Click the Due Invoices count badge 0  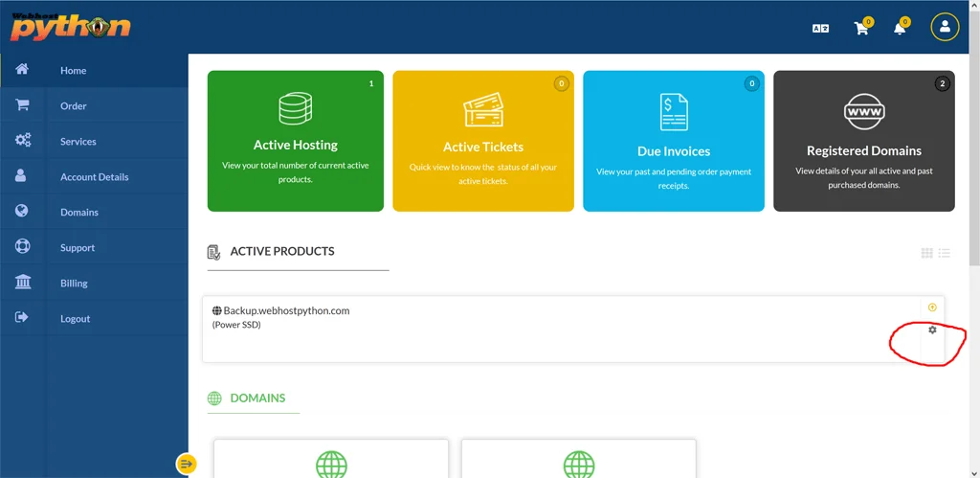(x=752, y=83)
